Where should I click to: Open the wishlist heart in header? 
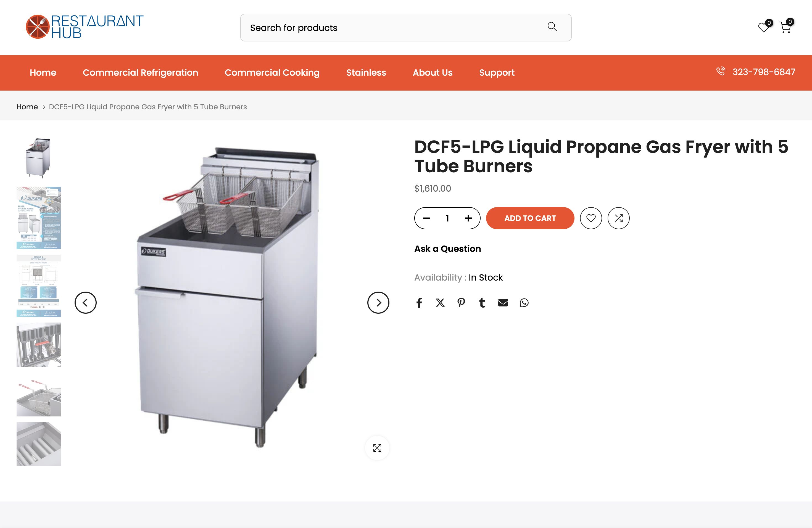coord(764,27)
